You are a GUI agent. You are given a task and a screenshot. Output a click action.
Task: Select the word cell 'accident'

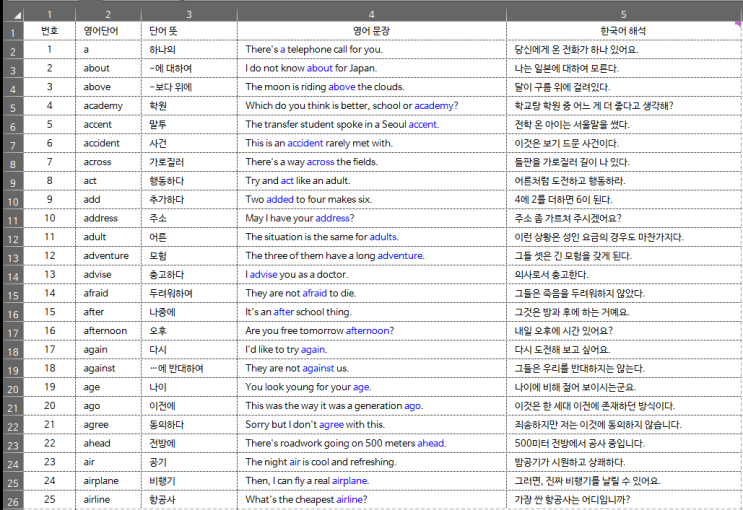point(108,143)
